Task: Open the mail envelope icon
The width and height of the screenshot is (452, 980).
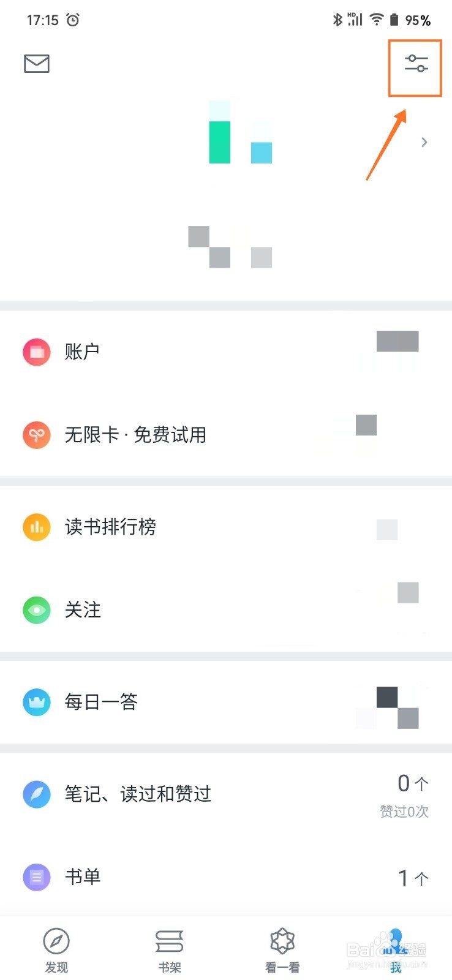Action: [x=37, y=63]
